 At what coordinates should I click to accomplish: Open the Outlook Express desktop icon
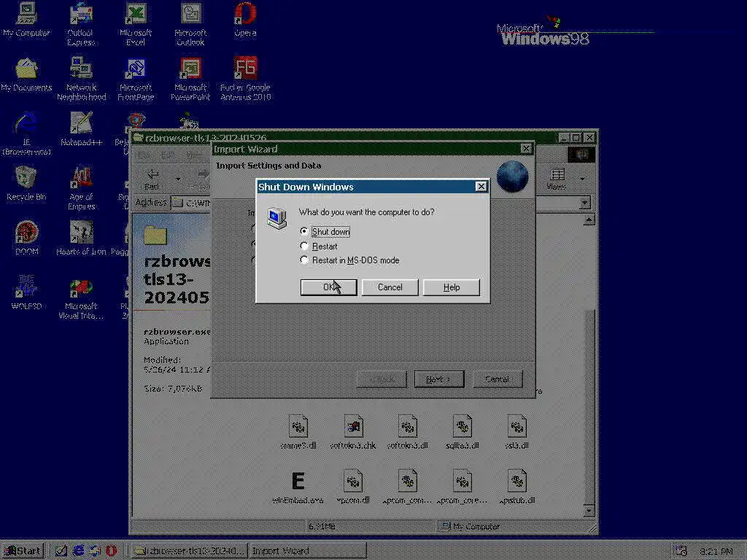click(80, 24)
